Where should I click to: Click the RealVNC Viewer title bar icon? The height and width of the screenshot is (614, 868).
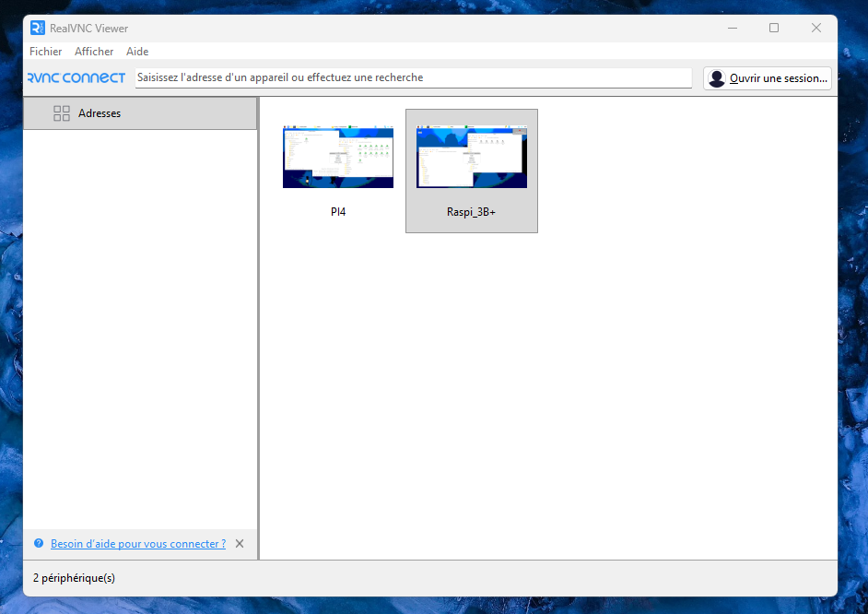pyautogui.click(x=38, y=28)
